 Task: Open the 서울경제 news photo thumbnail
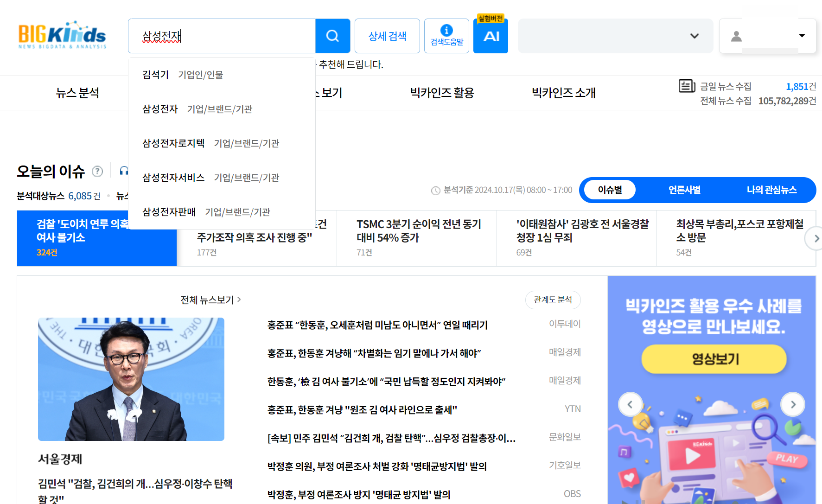pos(131,379)
